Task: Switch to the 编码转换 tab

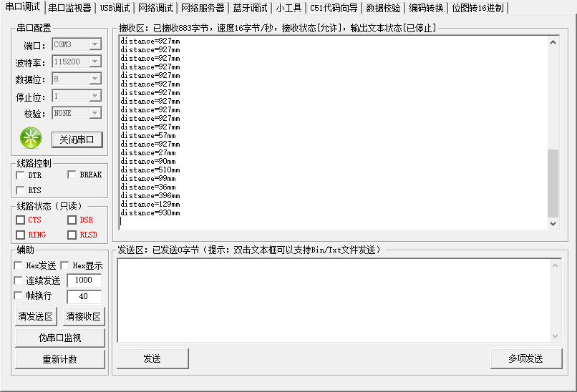Action: tap(426, 8)
